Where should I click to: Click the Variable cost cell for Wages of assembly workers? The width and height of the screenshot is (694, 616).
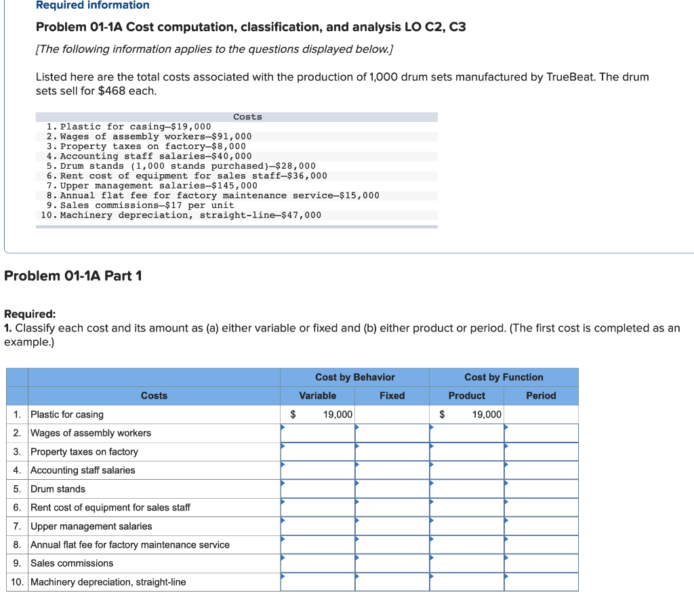pos(317,432)
